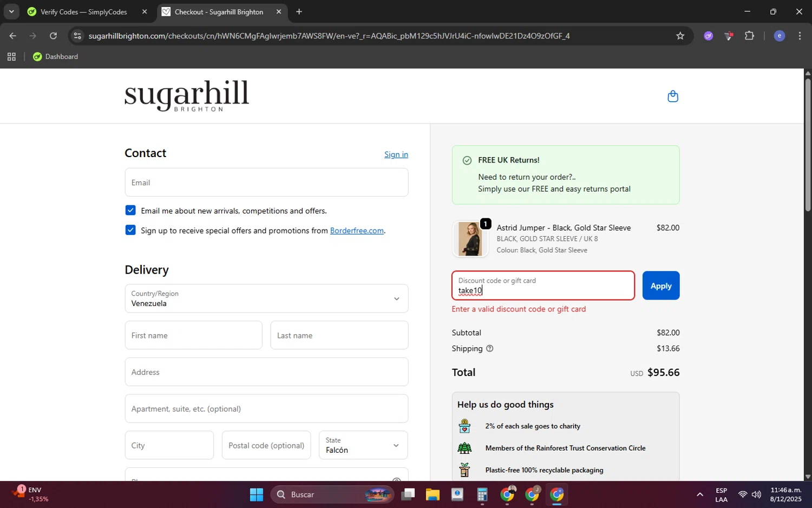Click the Postal code field
This screenshot has height=508, width=812.
point(266,445)
